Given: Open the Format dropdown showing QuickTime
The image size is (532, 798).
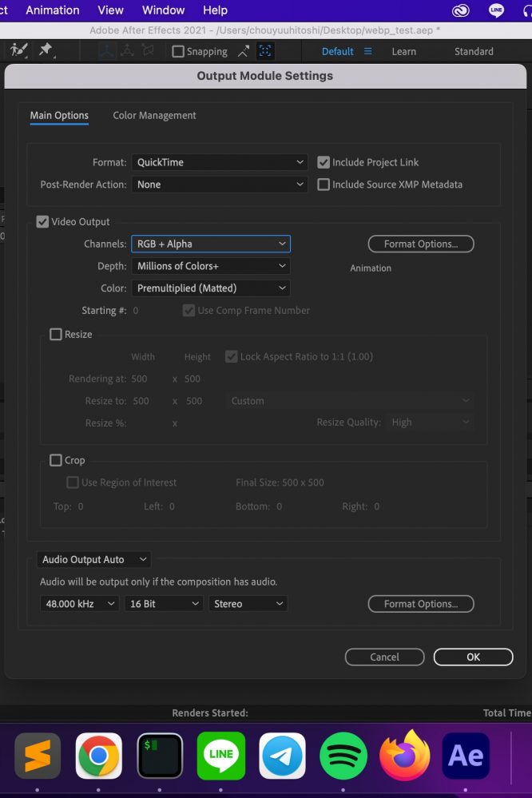Looking at the screenshot, I should pos(220,162).
